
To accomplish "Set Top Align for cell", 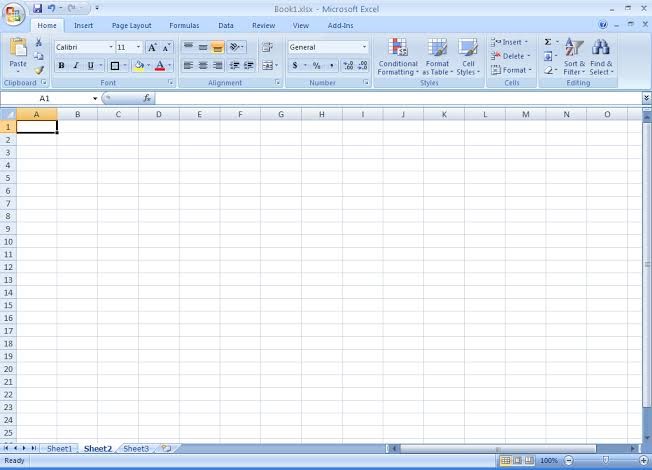I will pyautogui.click(x=188, y=47).
